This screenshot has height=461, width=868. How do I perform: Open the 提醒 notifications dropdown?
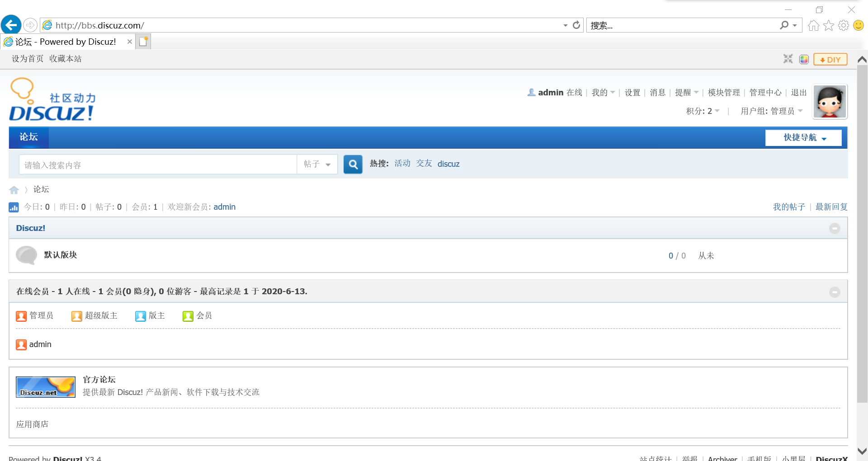click(x=687, y=92)
